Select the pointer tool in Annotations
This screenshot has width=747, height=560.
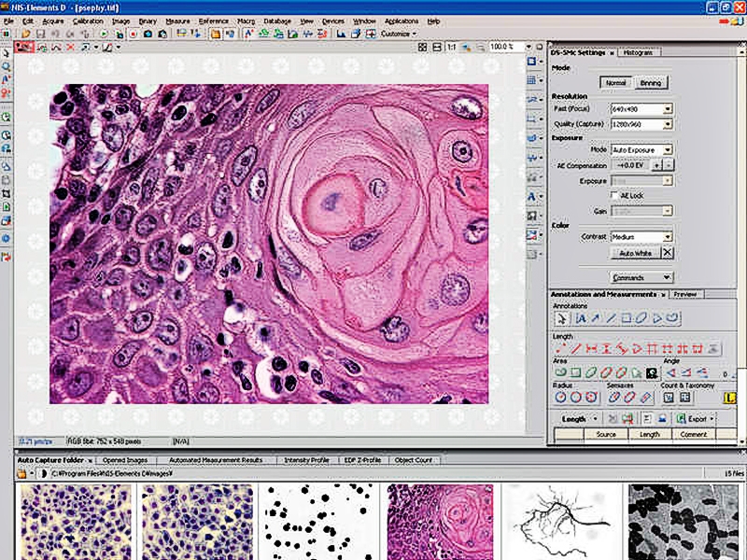click(562, 318)
